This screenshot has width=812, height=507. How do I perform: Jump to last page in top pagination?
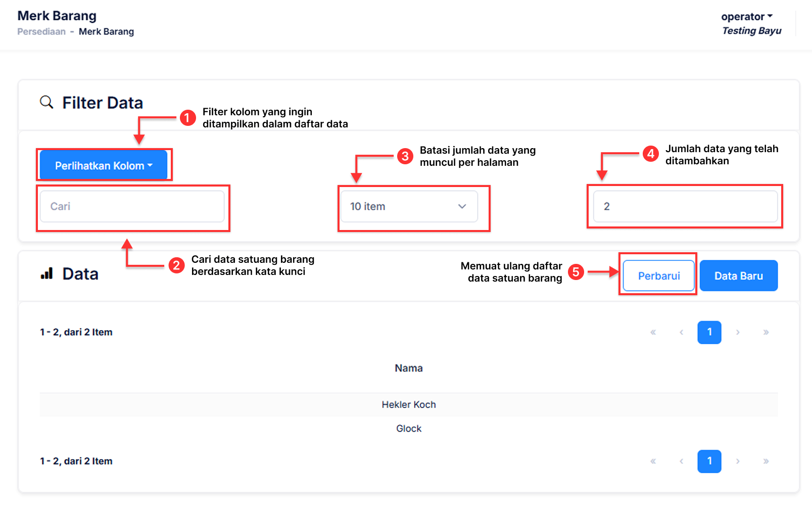pos(766,332)
